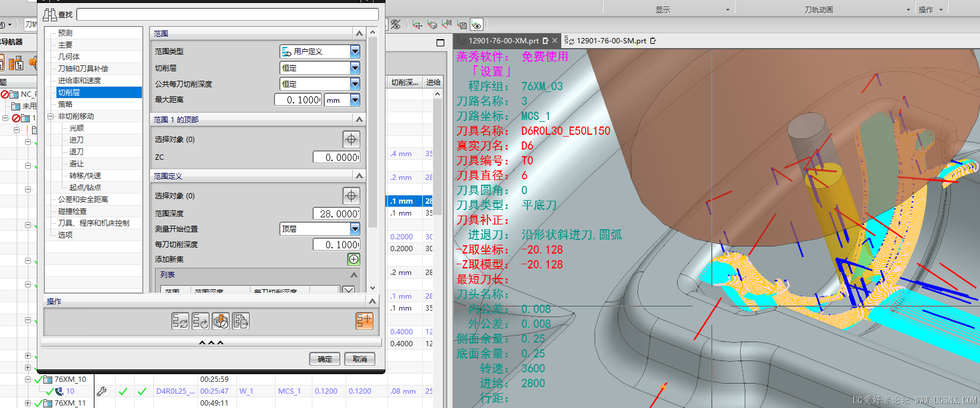Click the save WCS orientation toolbar icon
This screenshot has height=408, width=980.
point(462,25)
